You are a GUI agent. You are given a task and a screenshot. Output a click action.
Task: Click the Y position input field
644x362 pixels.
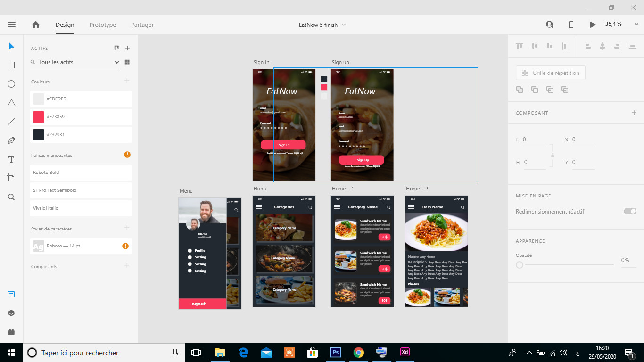click(583, 162)
